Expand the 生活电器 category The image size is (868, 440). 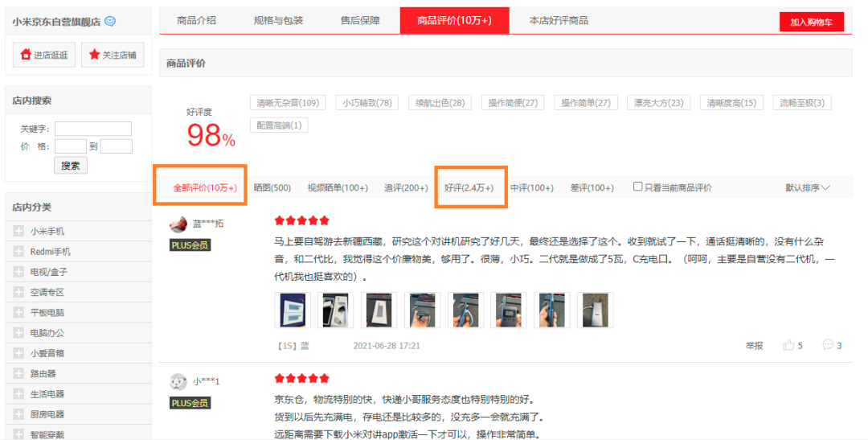tap(18, 394)
